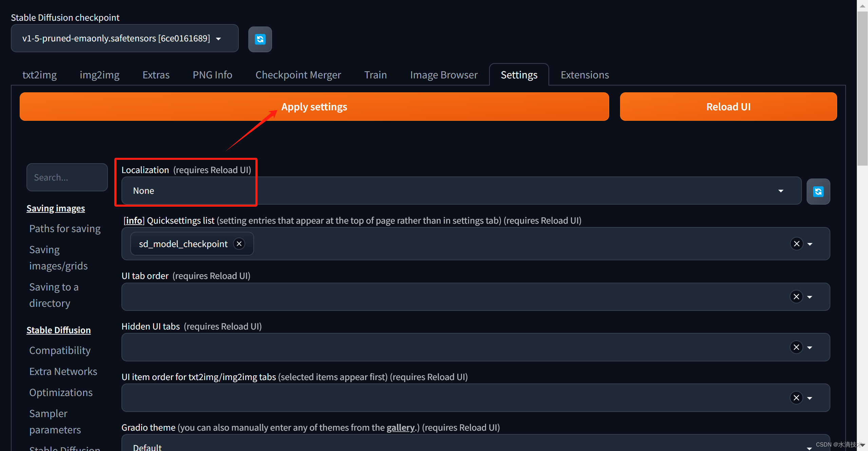Click the refresh icon next to Localization
Image resolution: width=868 pixels, height=451 pixels.
point(818,190)
